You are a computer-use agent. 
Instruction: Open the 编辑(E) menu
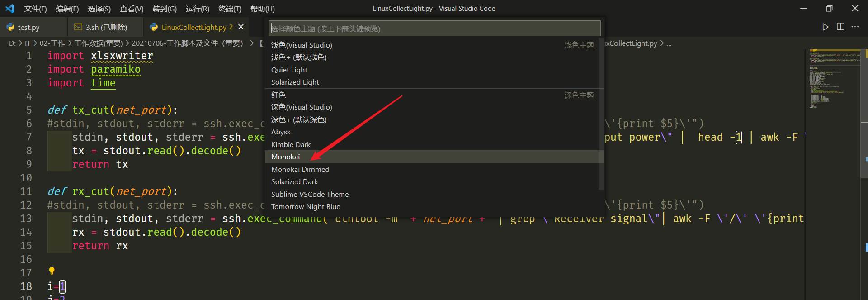[67, 9]
